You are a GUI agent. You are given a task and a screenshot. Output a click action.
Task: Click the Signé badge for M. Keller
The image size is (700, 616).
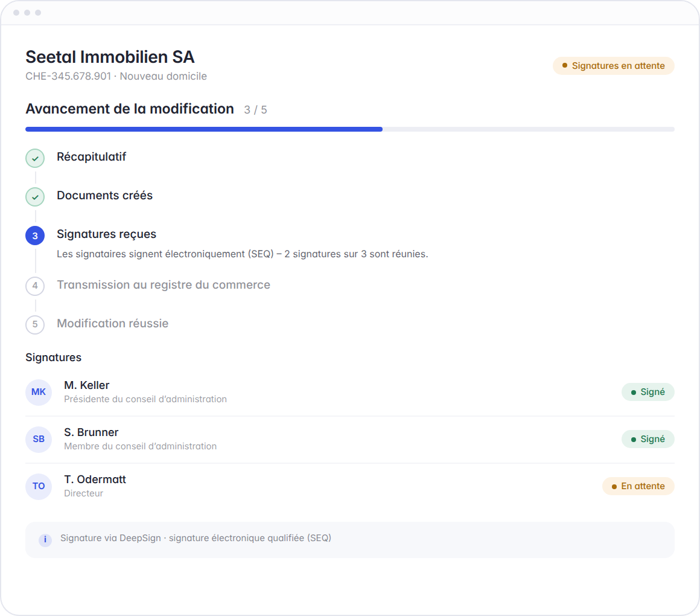647,392
